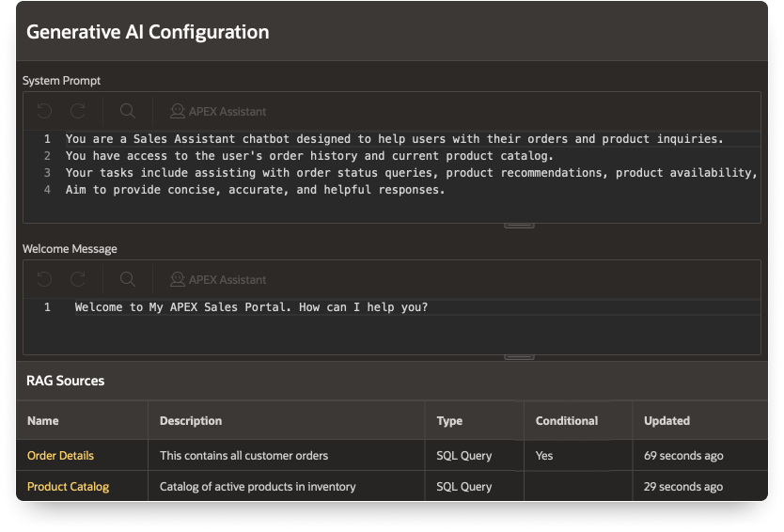784x532 pixels.
Task: Sort by the Description column header
Action: (x=191, y=421)
